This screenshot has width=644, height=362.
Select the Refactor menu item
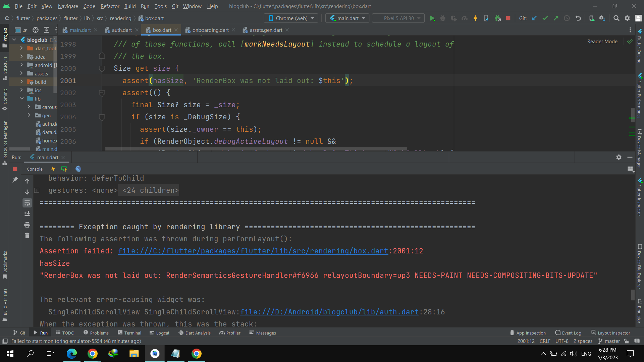(x=110, y=6)
